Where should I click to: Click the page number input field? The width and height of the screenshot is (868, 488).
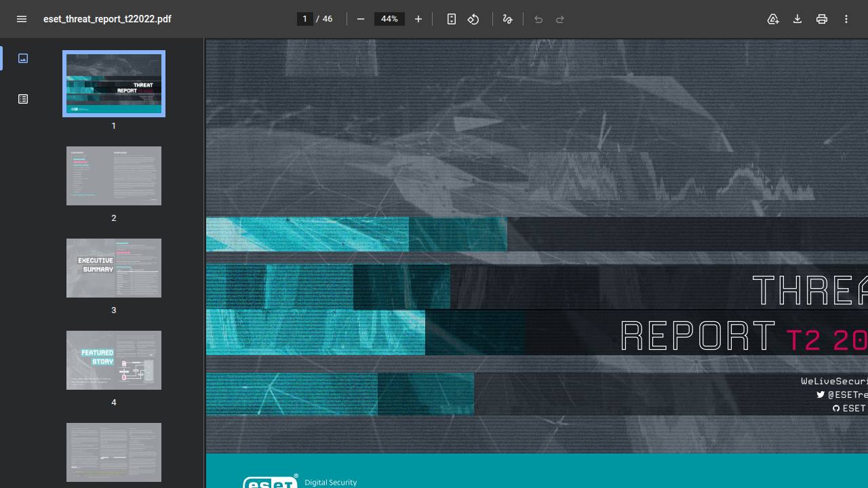coord(305,19)
